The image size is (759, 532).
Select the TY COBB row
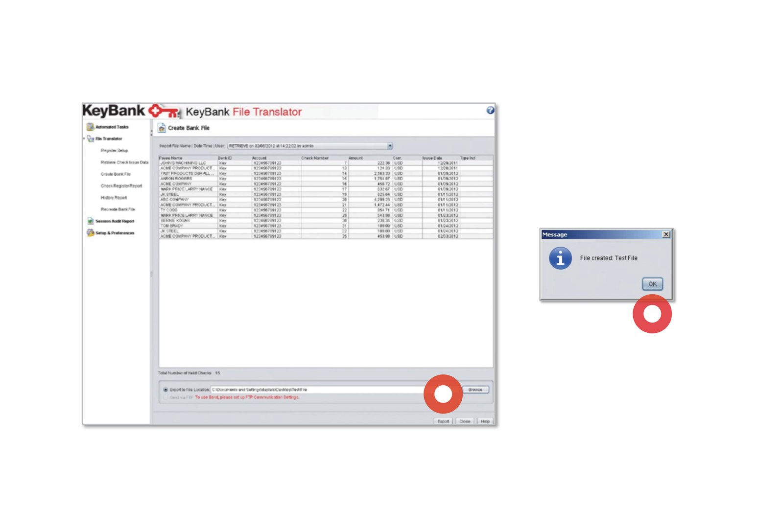click(326, 210)
